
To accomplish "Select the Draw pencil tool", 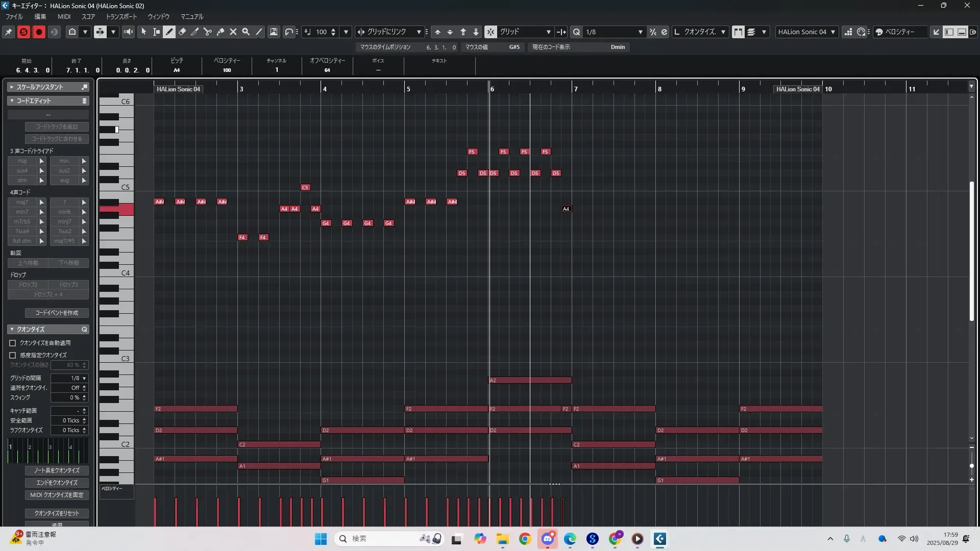I will [x=169, y=32].
